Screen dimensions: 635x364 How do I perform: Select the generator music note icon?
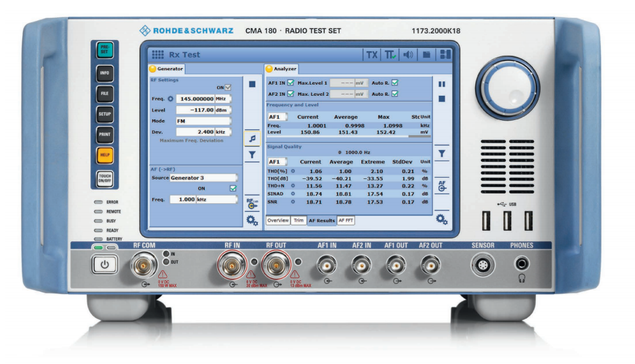pos(251,138)
